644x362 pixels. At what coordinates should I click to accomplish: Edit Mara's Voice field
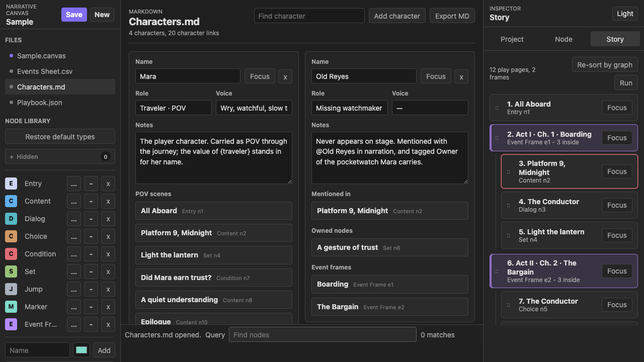[x=254, y=108]
